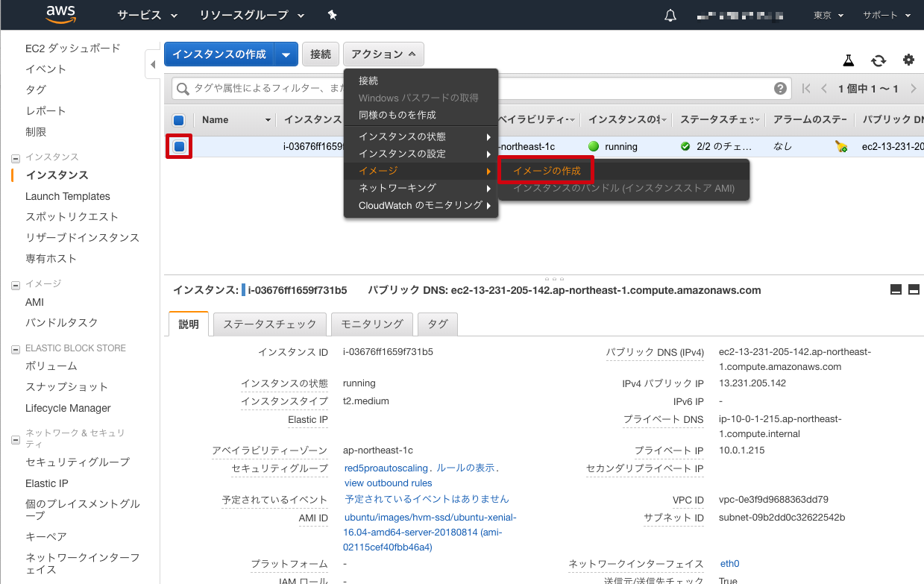Image resolution: width=924 pixels, height=584 pixels.
Task: Open the red5proautoscaling security group link
Action: [386, 468]
